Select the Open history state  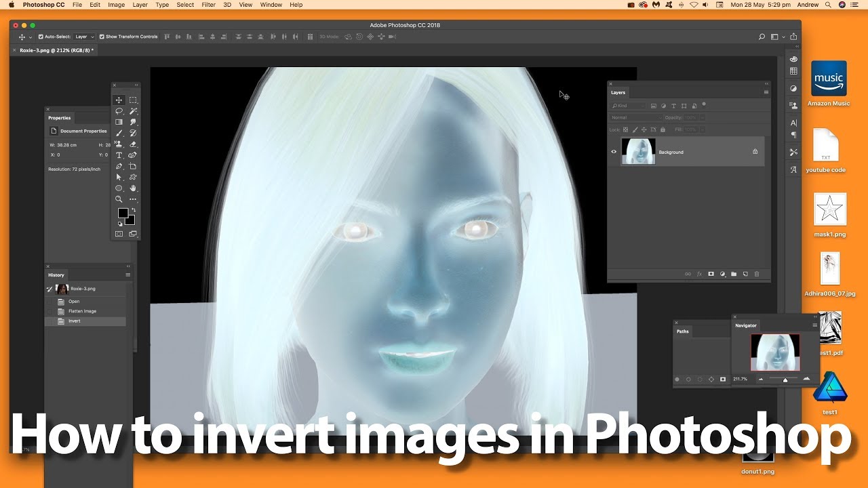click(x=85, y=302)
